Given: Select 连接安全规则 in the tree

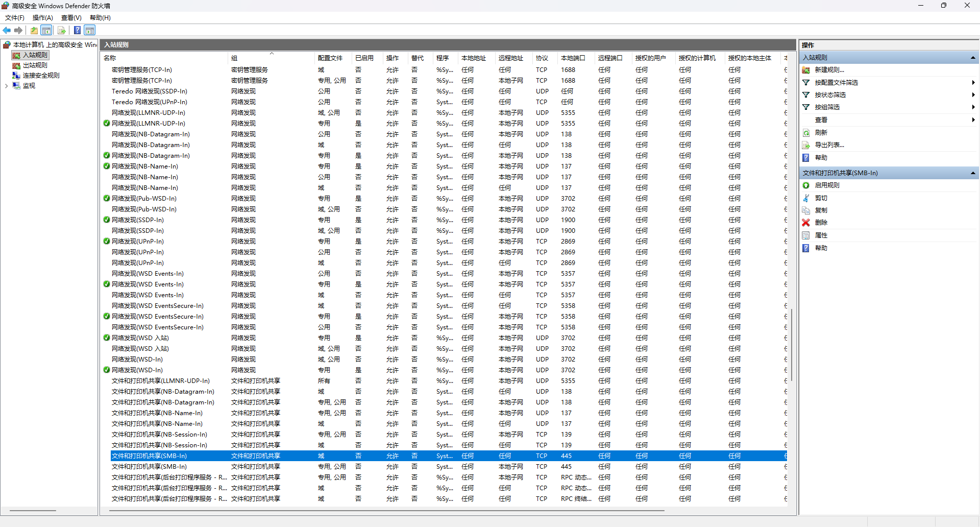Looking at the screenshot, I should coord(41,76).
